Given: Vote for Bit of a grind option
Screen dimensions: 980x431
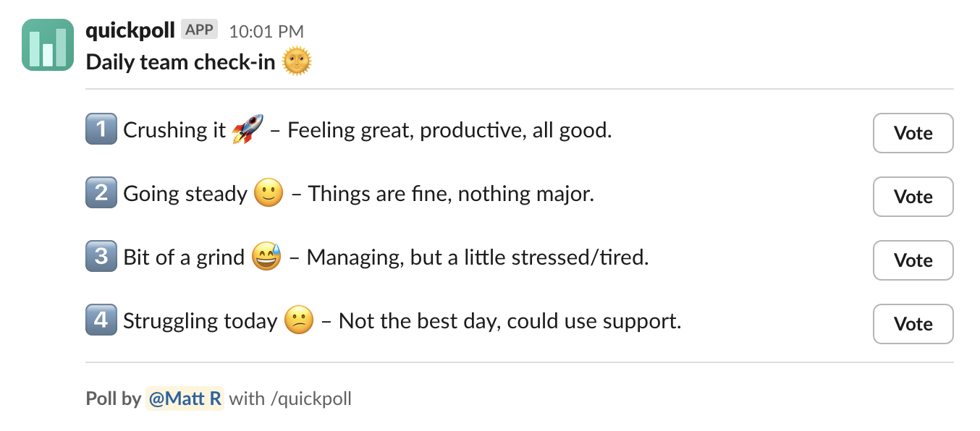Looking at the screenshot, I should pyautogui.click(x=913, y=260).
